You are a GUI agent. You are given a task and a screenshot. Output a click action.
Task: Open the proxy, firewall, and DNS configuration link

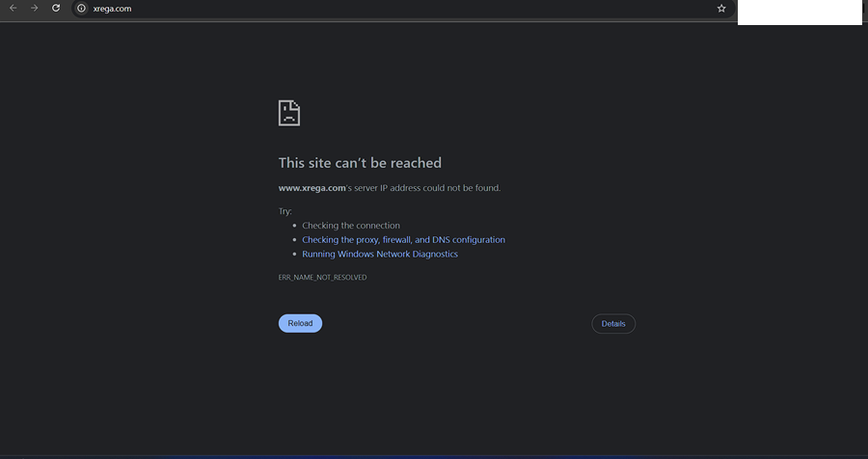tap(403, 240)
